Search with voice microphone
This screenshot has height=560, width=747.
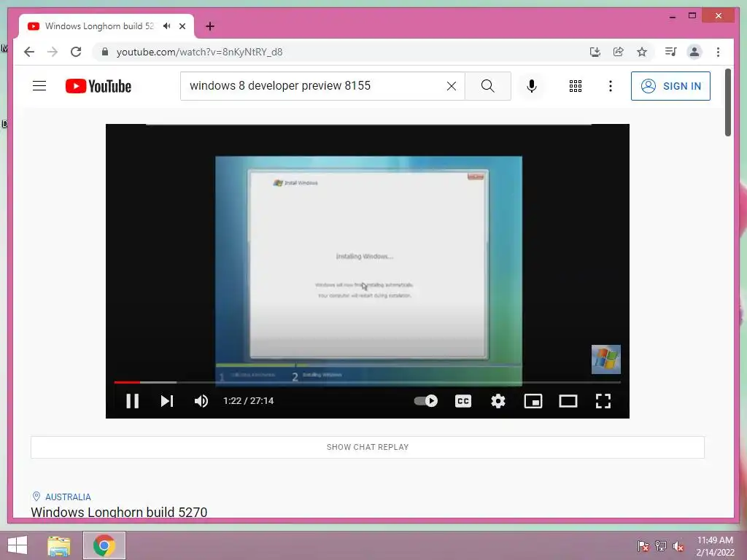point(532,86)
